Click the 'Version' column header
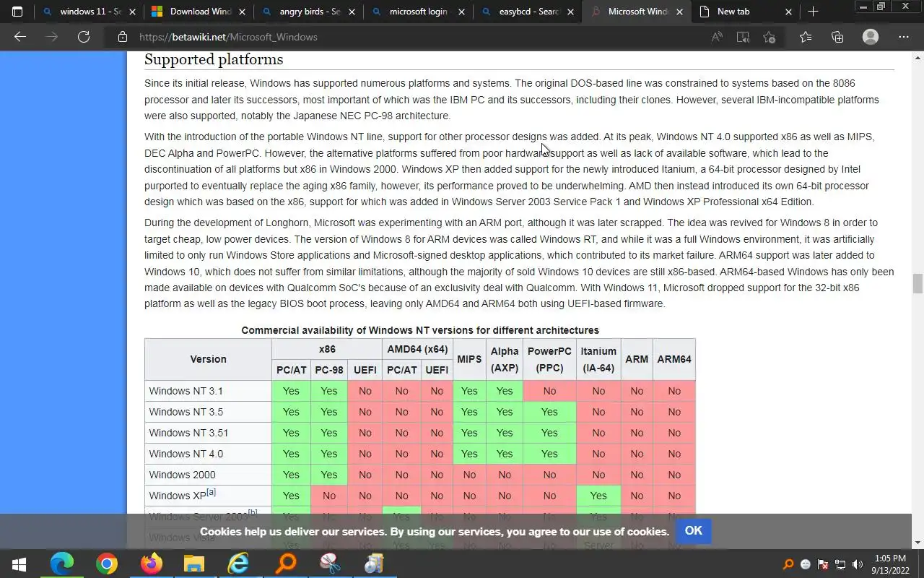Image resolution: width=924 pixels, height=578 pixels. [x=208, y=359]
